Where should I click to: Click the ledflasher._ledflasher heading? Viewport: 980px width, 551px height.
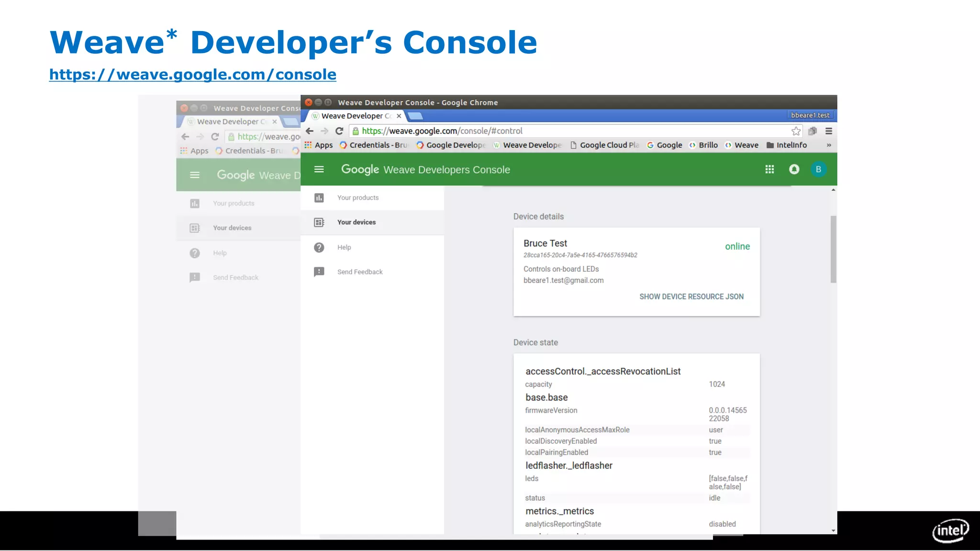[569, 466]
